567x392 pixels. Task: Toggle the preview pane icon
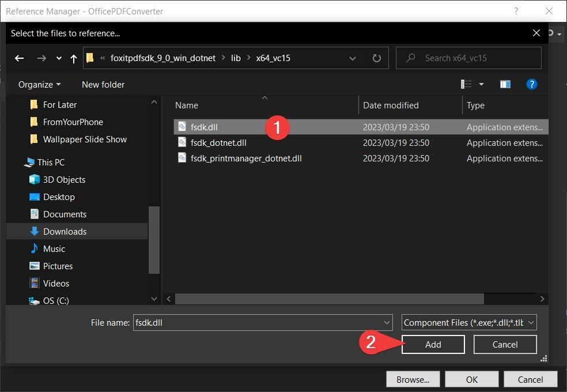click(x=505, y=84)
